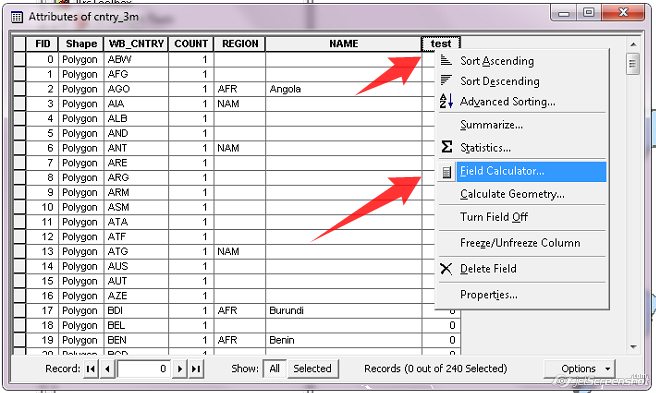Click the NAME column header

(343, 44)
